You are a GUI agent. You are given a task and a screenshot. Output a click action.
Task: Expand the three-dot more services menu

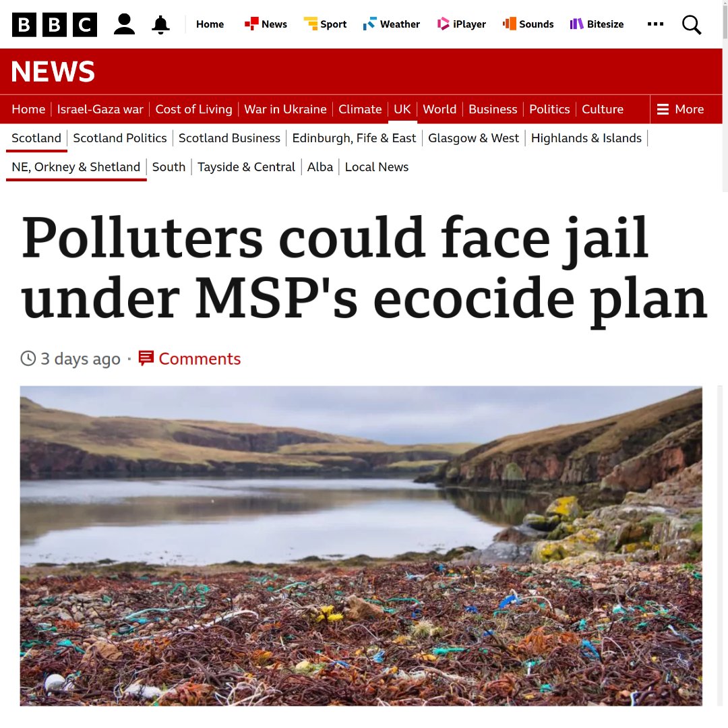pyautogui.click(x=655, y=24)
